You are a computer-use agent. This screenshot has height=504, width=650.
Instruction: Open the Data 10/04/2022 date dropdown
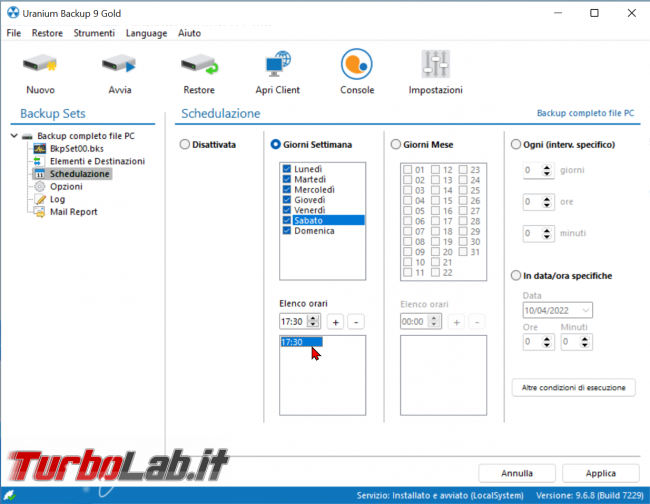pyautogui.click(x=586, y=310)
